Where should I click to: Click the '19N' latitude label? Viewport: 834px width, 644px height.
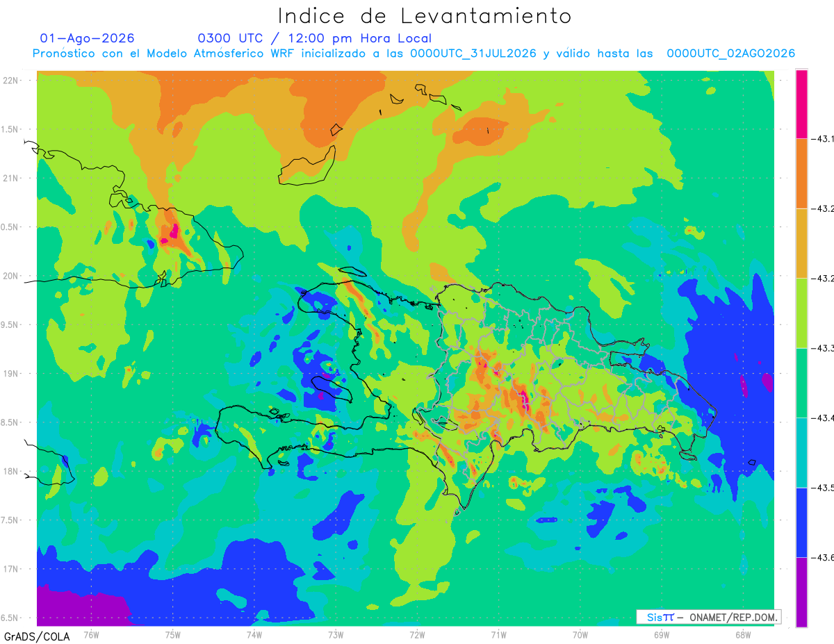(x=10, y=373)
